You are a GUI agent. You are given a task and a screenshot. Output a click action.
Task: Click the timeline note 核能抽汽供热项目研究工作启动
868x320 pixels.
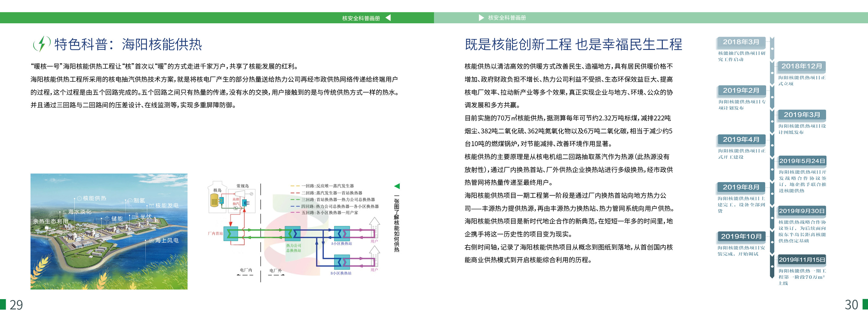coord(742,56)
